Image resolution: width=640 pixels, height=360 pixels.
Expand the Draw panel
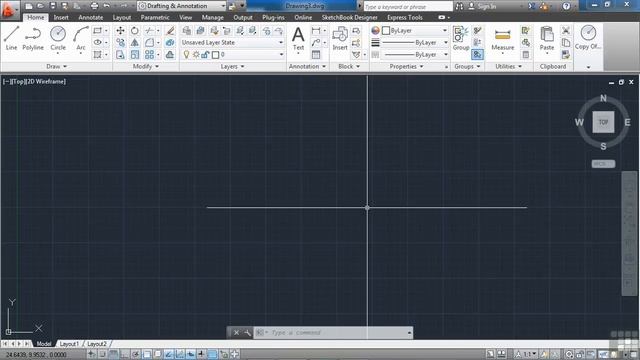point(56,66)
